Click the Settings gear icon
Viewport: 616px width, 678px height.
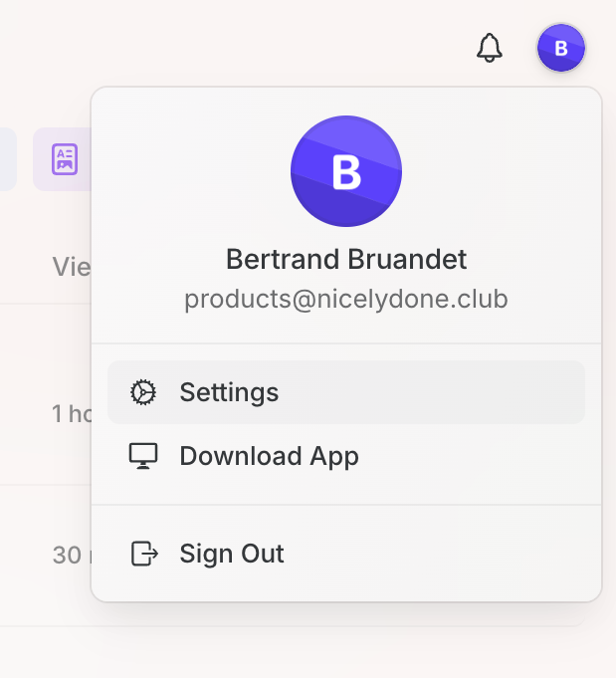pyautogui.click(x=143, y=392)
